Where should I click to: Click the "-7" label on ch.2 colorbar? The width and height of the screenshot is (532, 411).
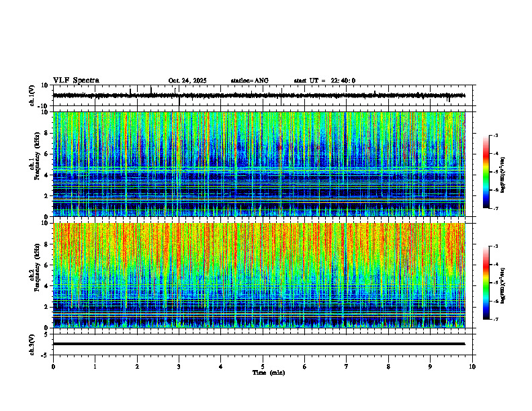[x=496, y=319]
